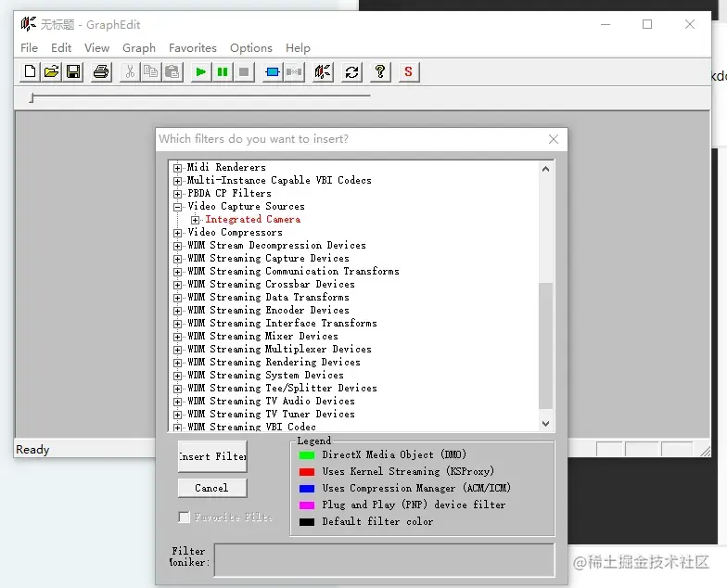
Task: Click the Print toolbar icon
Action: 101,72
